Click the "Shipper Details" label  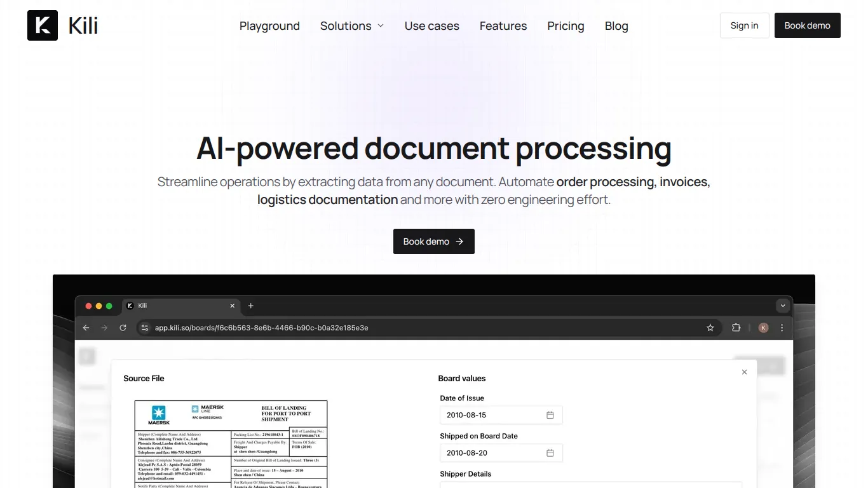pyautogui.click(x=466, y=474)
